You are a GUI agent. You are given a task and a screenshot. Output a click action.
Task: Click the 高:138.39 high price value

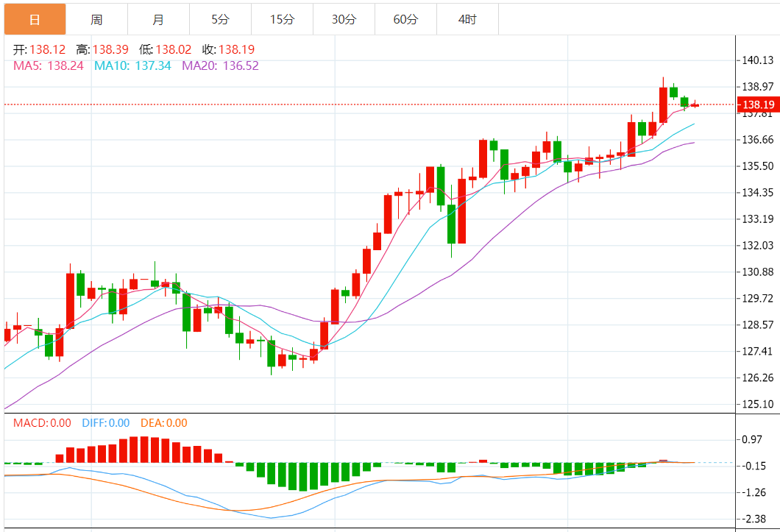point(102,49)
